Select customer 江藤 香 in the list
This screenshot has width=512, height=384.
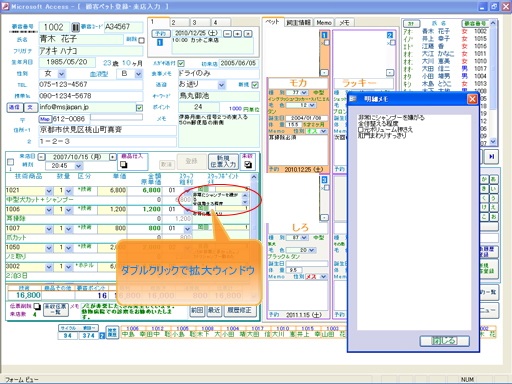pos(445,46)
